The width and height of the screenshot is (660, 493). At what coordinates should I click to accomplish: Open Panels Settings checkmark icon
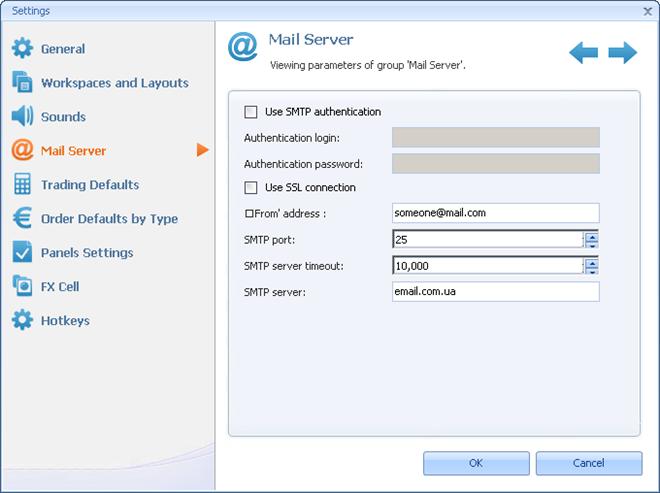(x=22, y=252)
